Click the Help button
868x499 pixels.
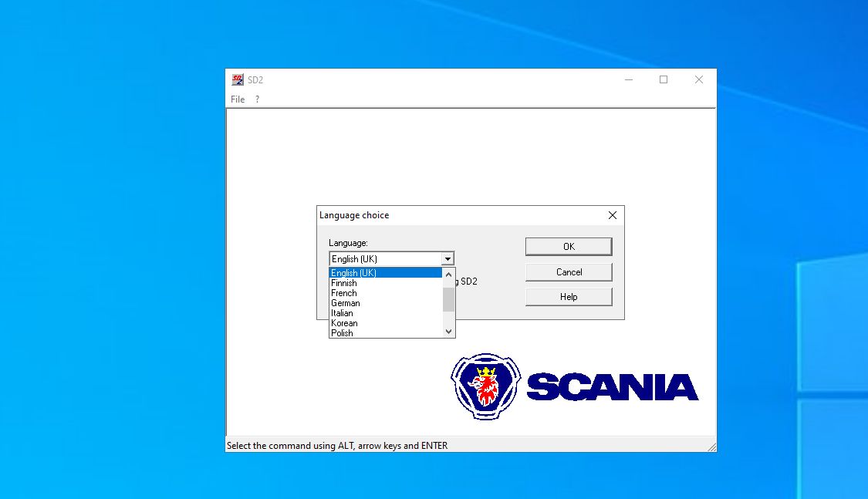(x=569, y=296)
